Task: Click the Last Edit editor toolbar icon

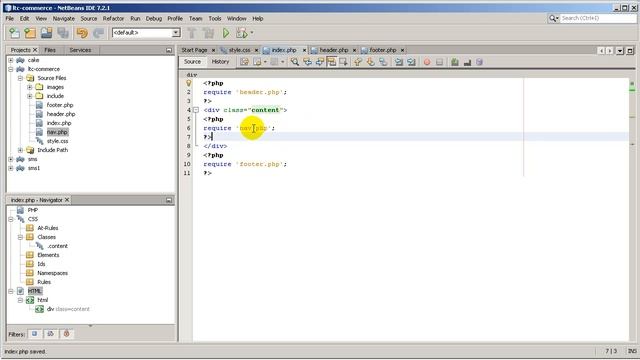Action: (244, 62)
